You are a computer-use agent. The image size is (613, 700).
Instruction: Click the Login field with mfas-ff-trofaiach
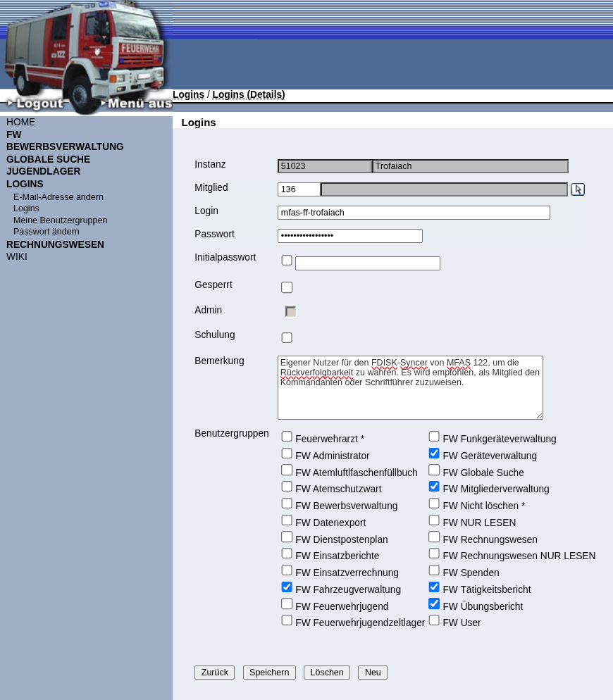[x=414, y=213]
